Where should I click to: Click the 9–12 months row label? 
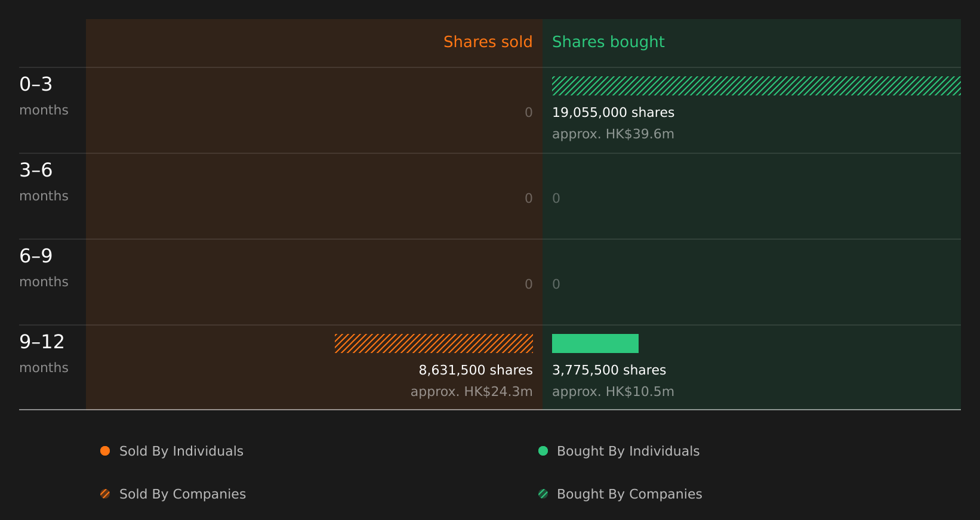(x=44, y=354)
